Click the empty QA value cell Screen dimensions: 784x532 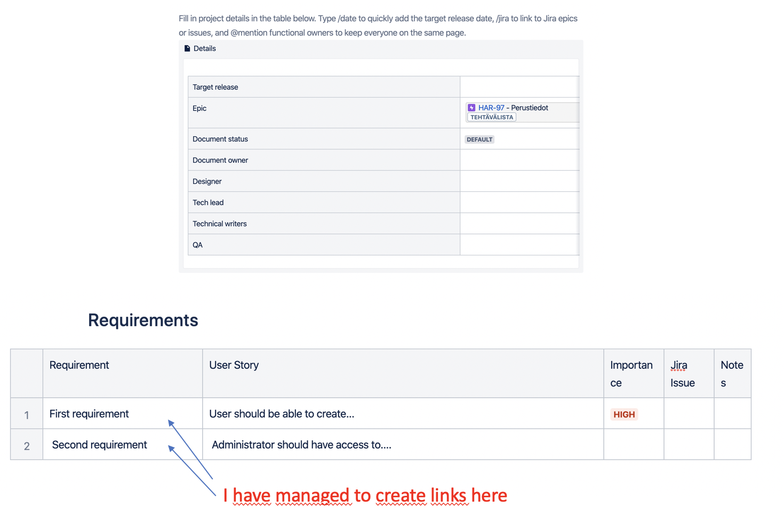(x=519, y=245)
